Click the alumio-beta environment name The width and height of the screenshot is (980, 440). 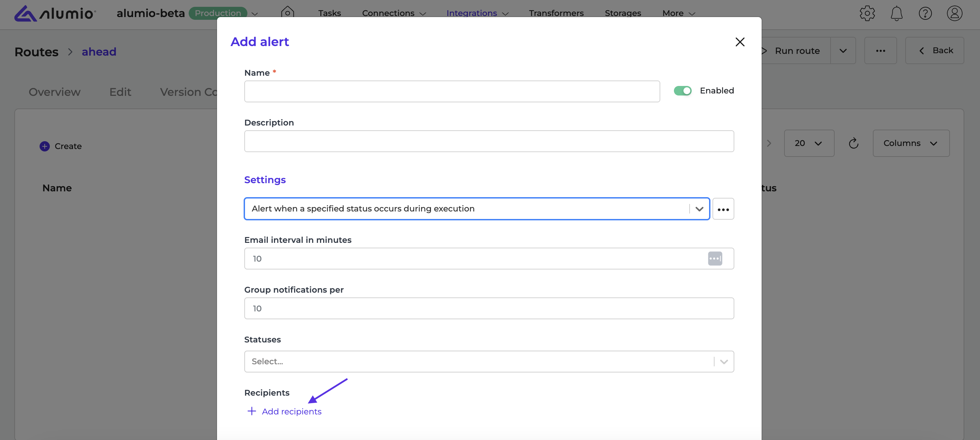pos(151,13)
